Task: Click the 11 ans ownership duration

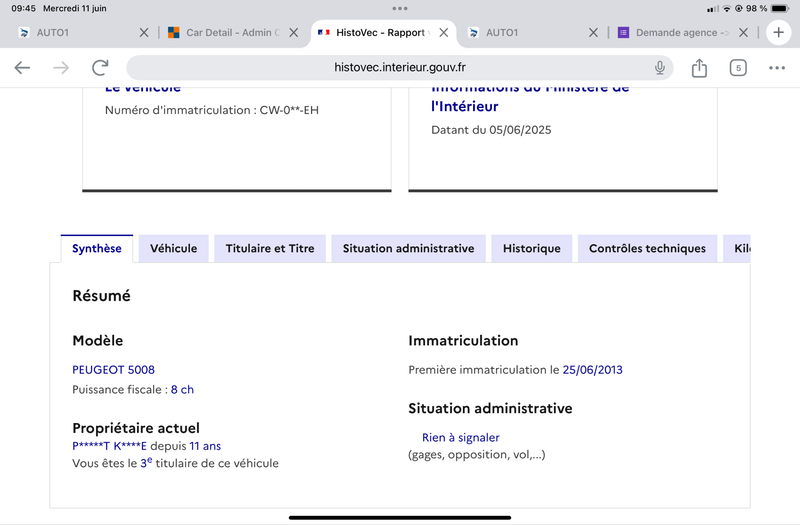Action: (205, 446)
